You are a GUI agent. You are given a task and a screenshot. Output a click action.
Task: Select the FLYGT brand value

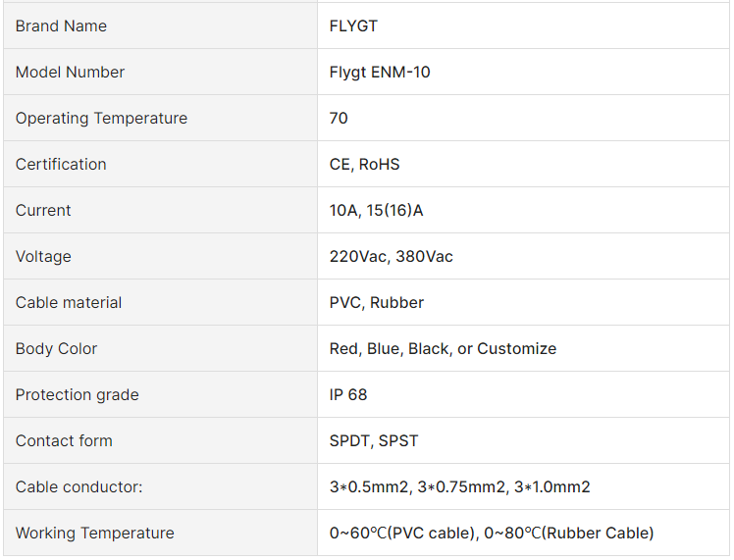[x=353, y=26]
